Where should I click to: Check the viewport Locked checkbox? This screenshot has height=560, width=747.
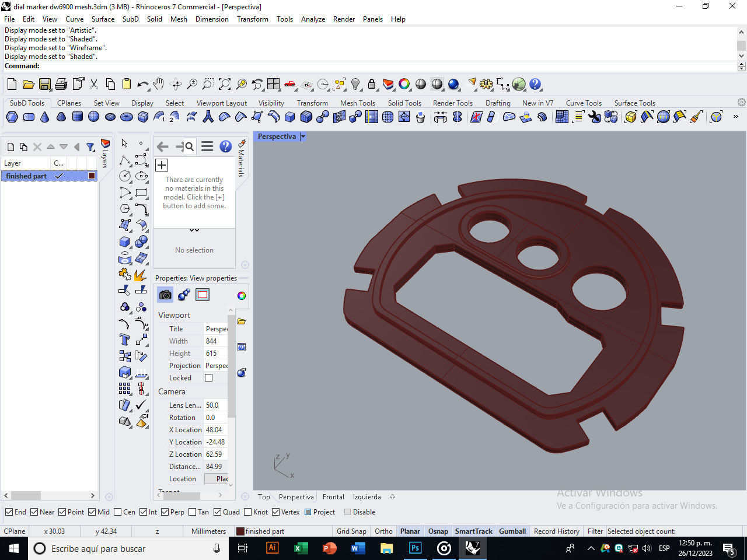[x=208, y=378]
